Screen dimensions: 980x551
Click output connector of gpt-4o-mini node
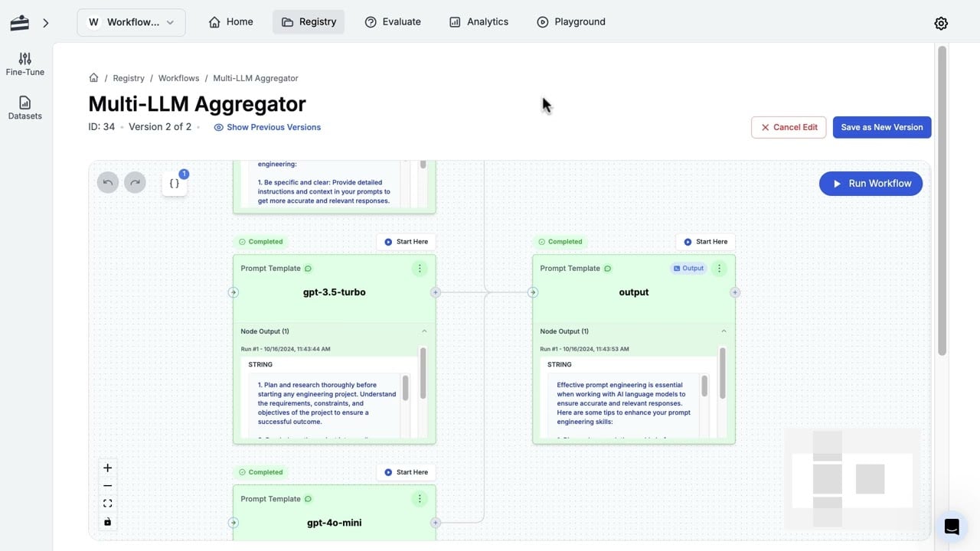pos(436,523)
